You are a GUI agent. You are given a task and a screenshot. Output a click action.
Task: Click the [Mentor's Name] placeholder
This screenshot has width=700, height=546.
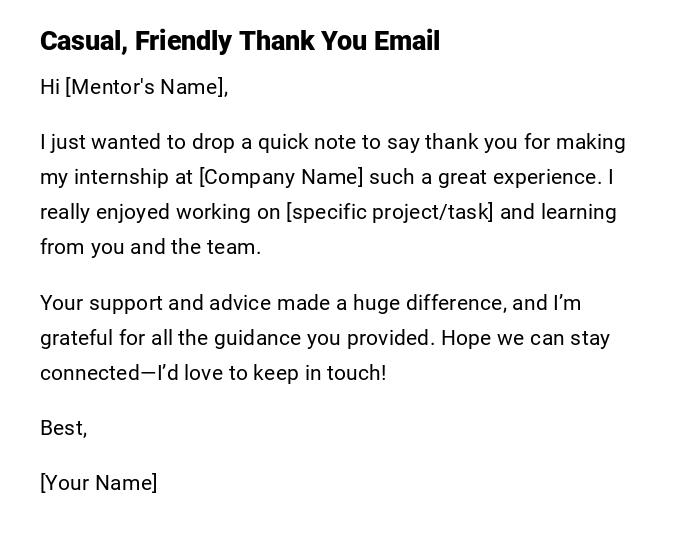tap(144, 87)
